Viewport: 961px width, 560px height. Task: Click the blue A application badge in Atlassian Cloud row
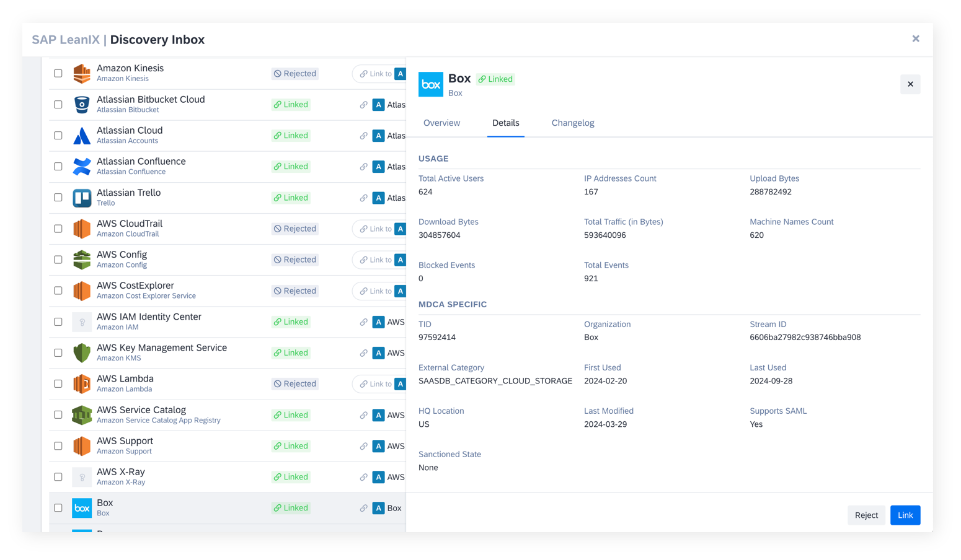tap(378, 136)
